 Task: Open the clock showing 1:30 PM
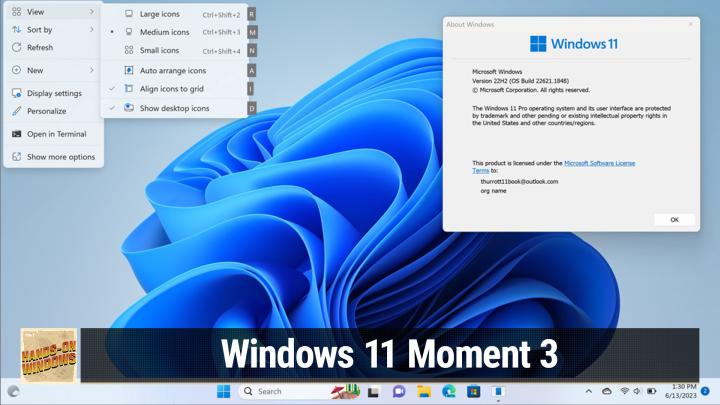681,391
